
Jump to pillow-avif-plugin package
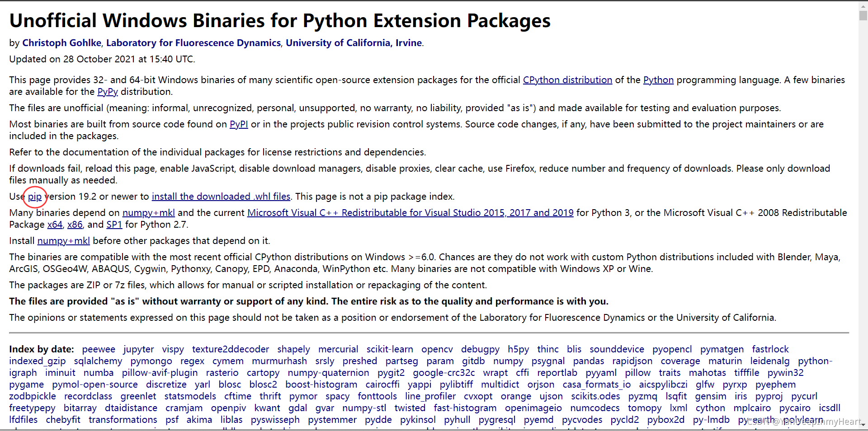tap(160, 373)
